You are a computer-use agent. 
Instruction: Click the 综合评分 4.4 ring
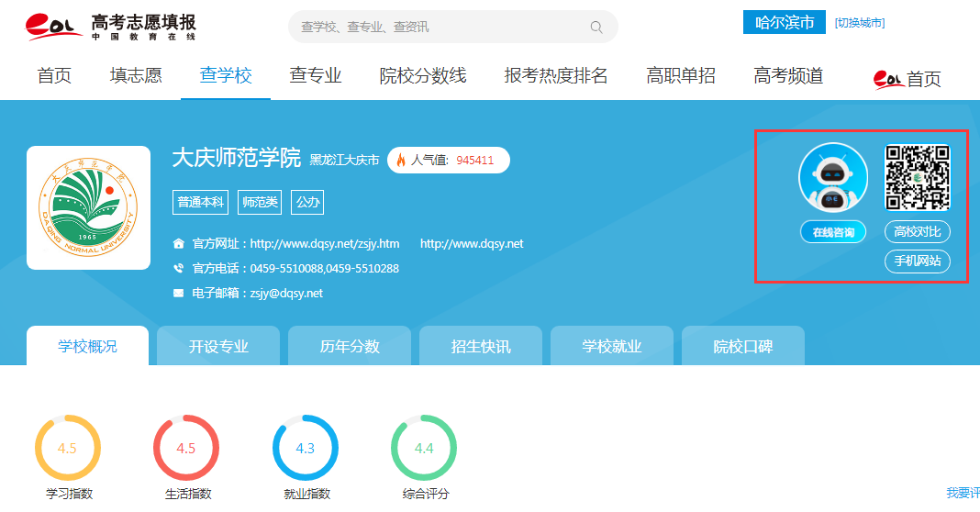point(424,448)
